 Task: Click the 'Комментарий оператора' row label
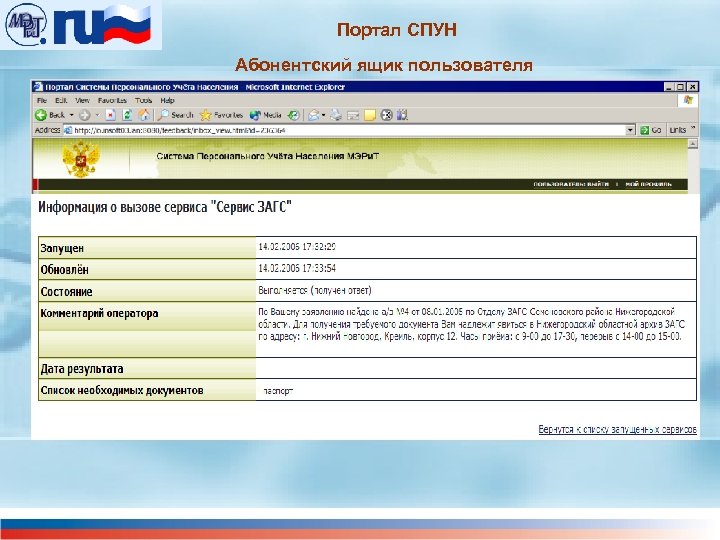tap(99, 314)
